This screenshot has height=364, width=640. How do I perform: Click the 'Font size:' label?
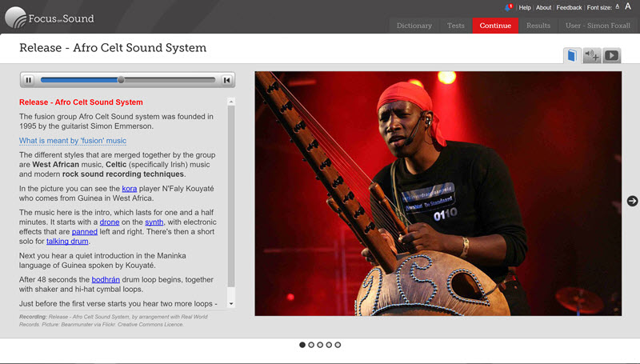[x=599, y=7]
